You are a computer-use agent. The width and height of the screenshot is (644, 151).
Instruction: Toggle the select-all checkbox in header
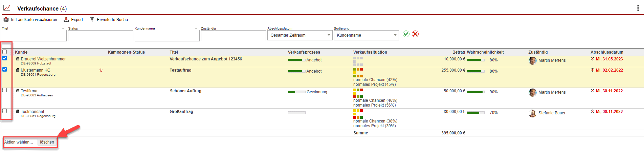tap(5, 52)
